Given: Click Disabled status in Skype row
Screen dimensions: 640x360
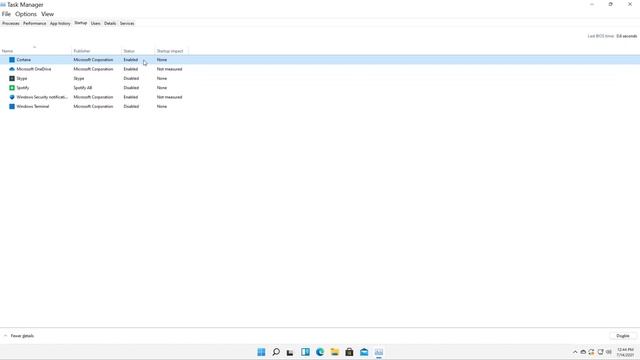Looking at the screenshot, I should (131, 78).
